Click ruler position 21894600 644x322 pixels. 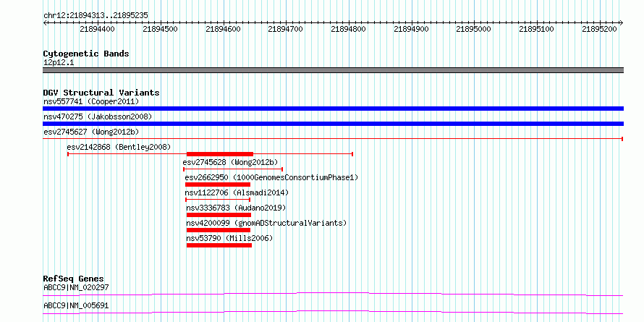pos(223,29)
